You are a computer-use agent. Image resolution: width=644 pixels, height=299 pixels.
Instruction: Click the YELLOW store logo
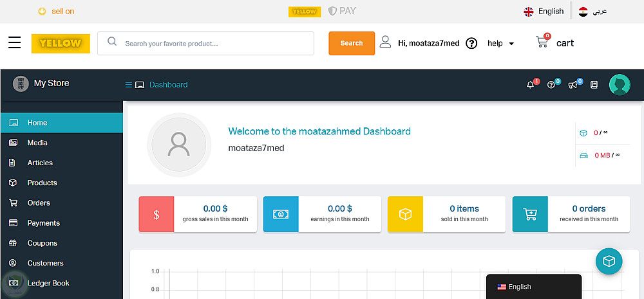pos(61,44)
